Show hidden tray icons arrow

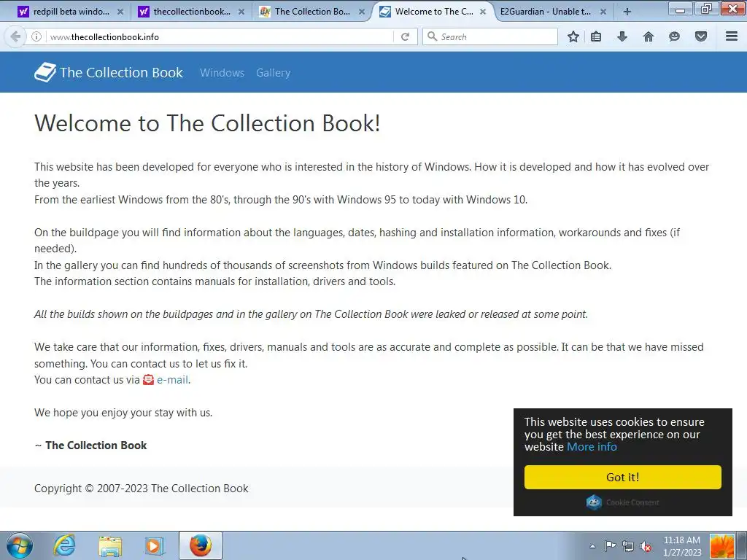(x=592, y=546)
